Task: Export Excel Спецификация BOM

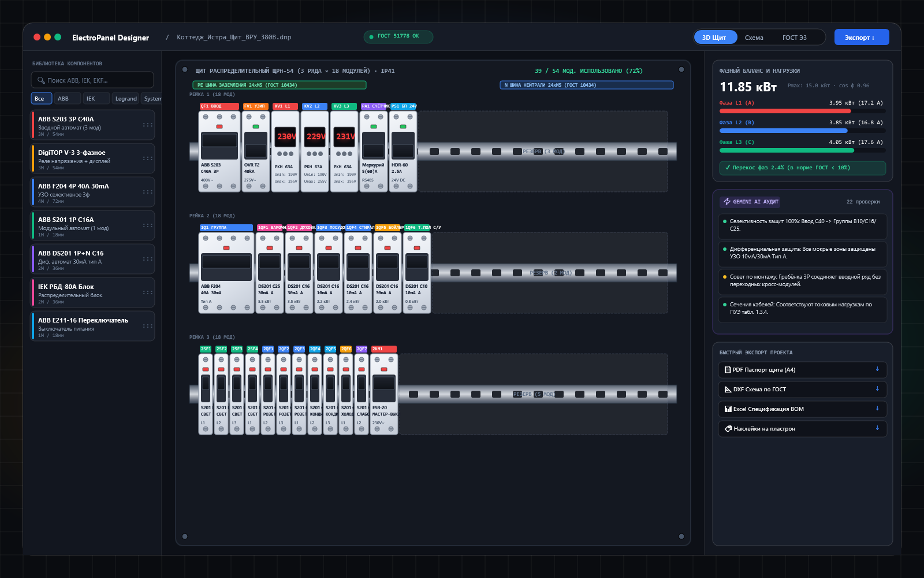Action: (803, 409)
